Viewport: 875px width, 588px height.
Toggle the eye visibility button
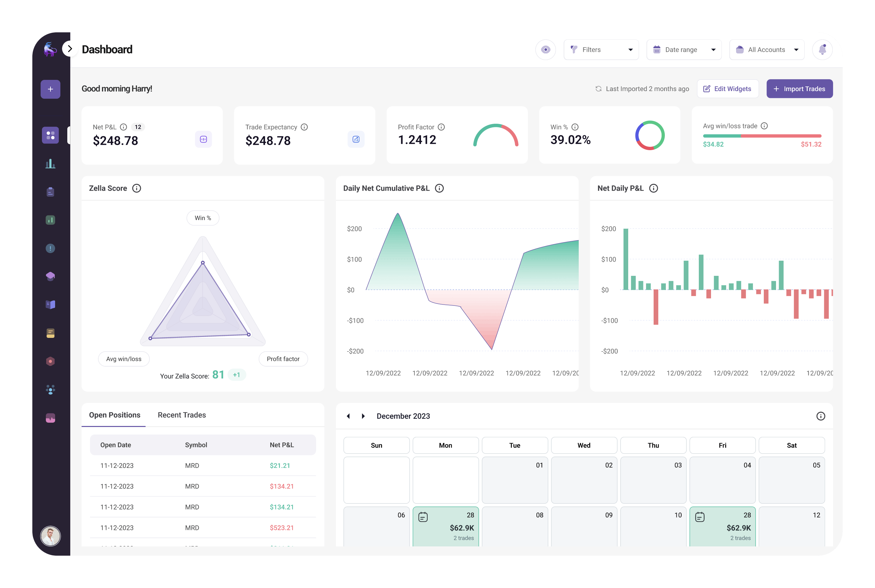pyautogui.click(x=545, y=49)
